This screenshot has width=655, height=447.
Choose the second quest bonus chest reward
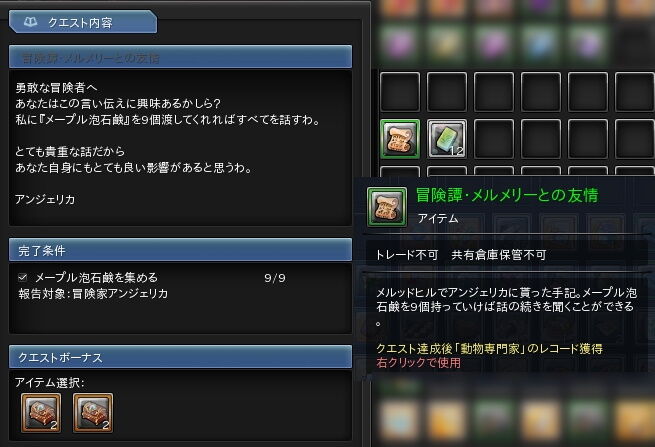coord(93,413)
